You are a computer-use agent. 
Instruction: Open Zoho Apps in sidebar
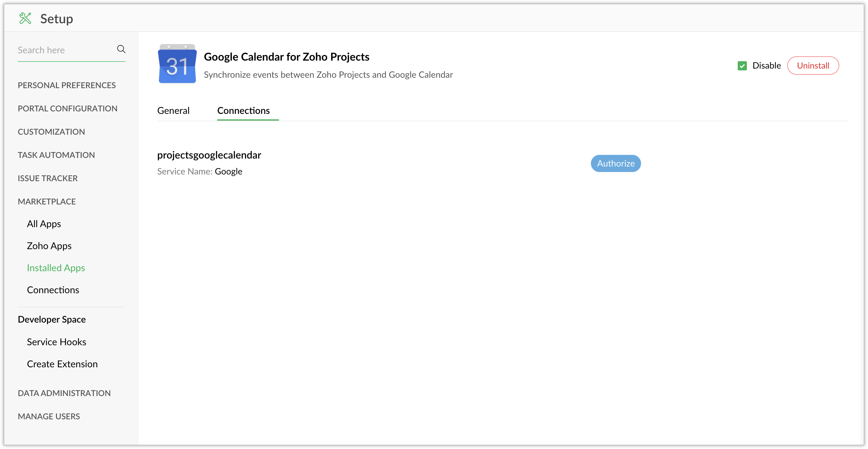[x=49, y=246]
